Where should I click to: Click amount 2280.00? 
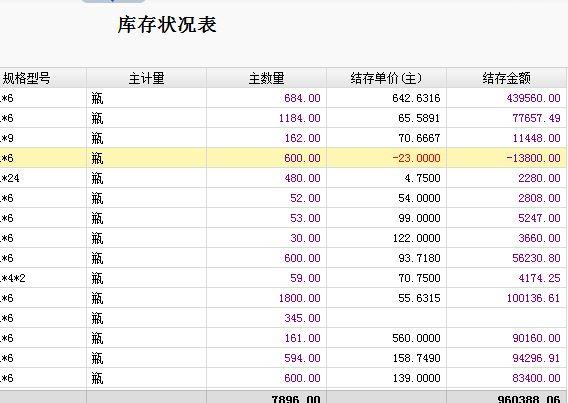pos(506,178)
